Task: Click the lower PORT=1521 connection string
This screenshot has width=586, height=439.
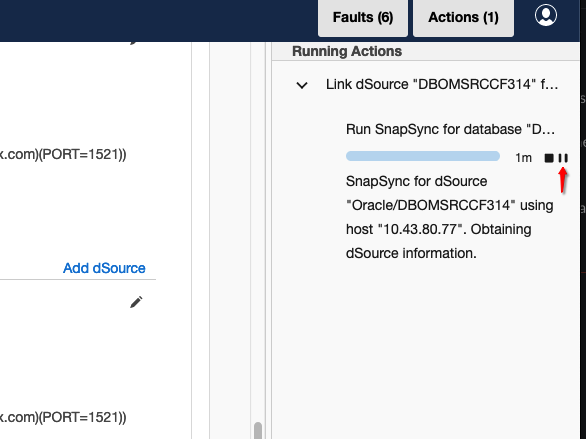Action: tap(63, 417)
